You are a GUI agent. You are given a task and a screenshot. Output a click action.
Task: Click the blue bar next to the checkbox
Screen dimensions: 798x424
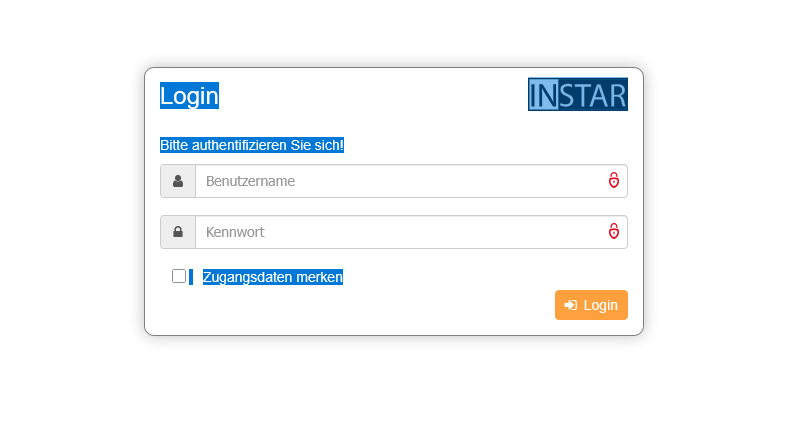tap(191, 277)
